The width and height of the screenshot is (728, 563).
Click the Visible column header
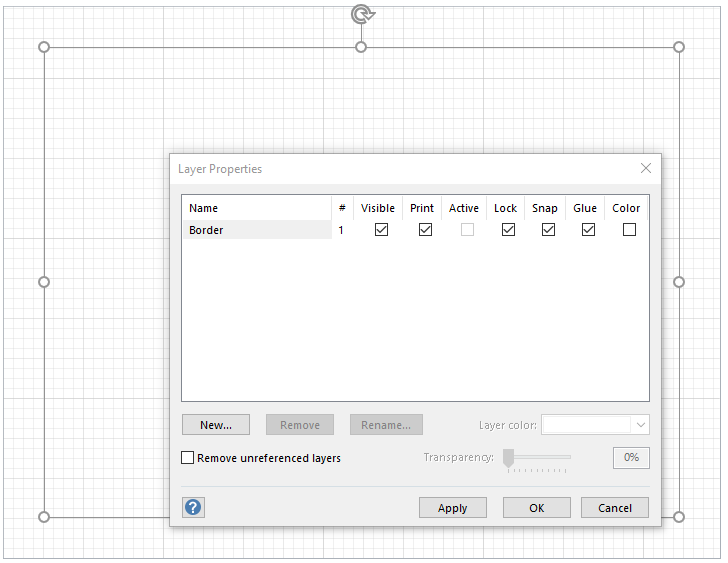[378, 208]
